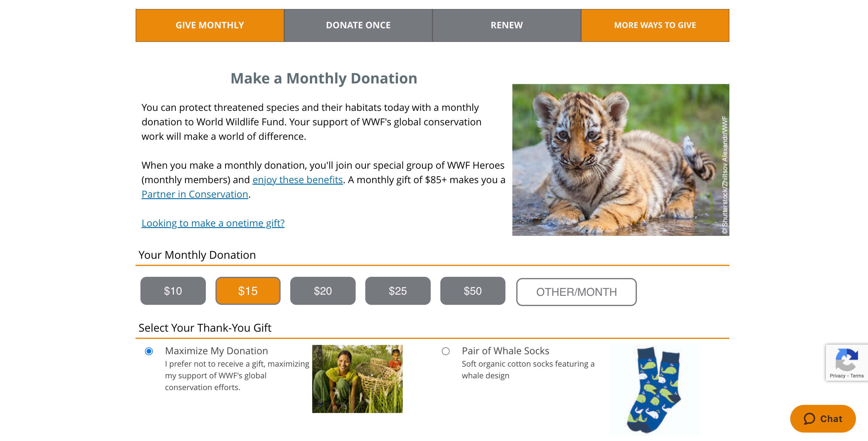Select $10 monthly donation amount

pyautogui.click(x=173, y=291)
